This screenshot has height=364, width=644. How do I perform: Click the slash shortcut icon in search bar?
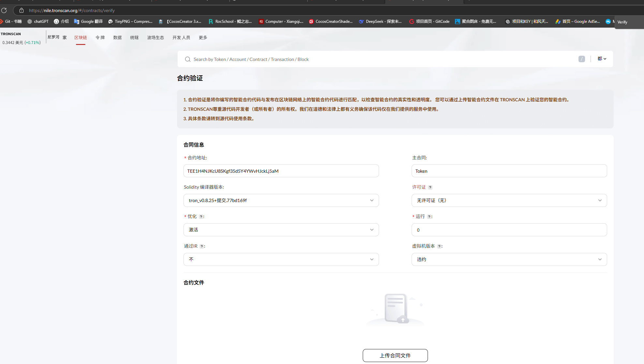point(581,59)
